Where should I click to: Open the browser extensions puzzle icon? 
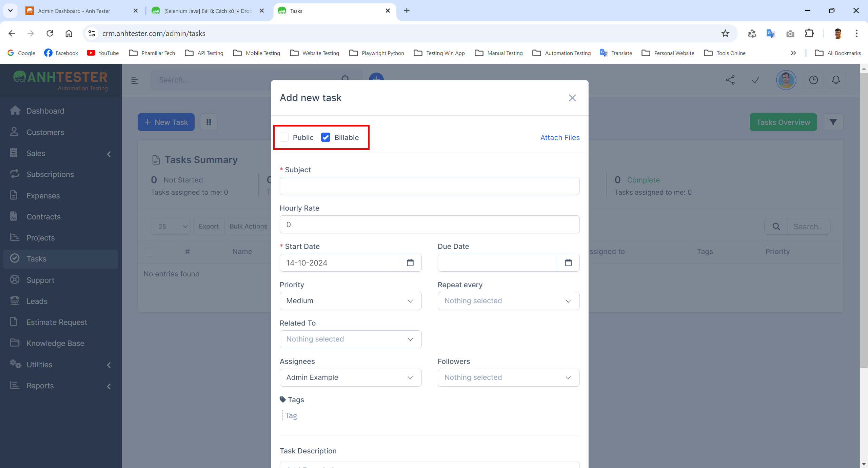(809, 33)
